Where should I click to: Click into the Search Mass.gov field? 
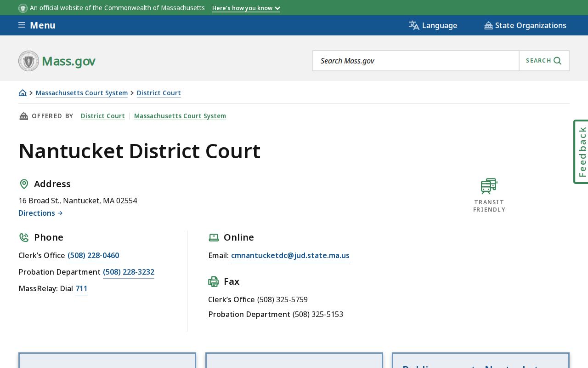(416, 61)
